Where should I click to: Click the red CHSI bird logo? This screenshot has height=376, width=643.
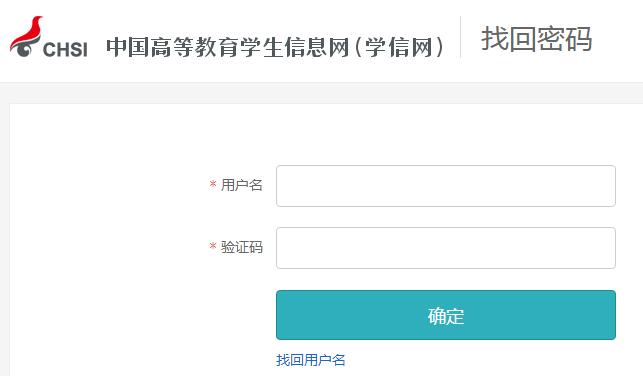coord(26,36)
